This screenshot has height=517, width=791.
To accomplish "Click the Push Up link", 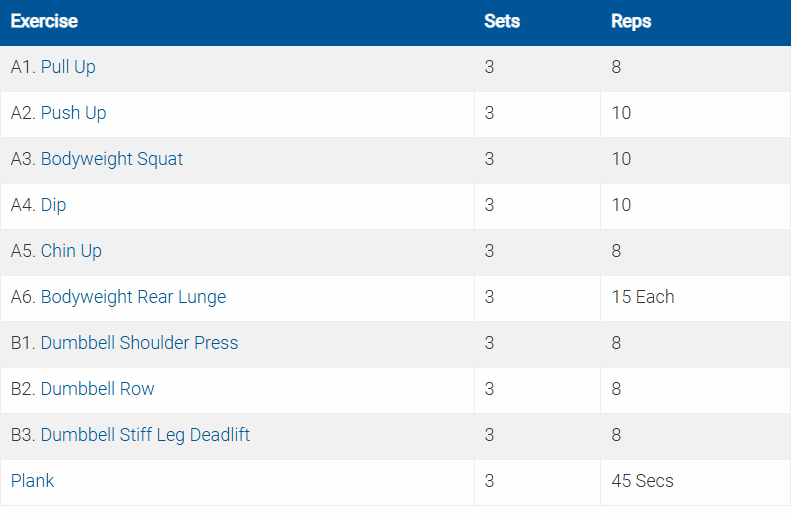I will click(x=73, y=113).
